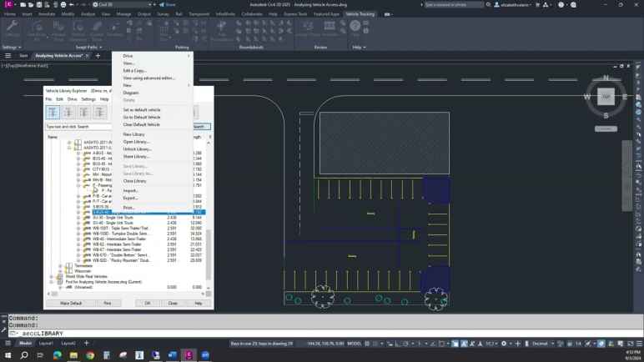Open Microsoft Word from the taskbar
Image resolution: width=644 pixels, height=362 pixels.
click(172, 355)
